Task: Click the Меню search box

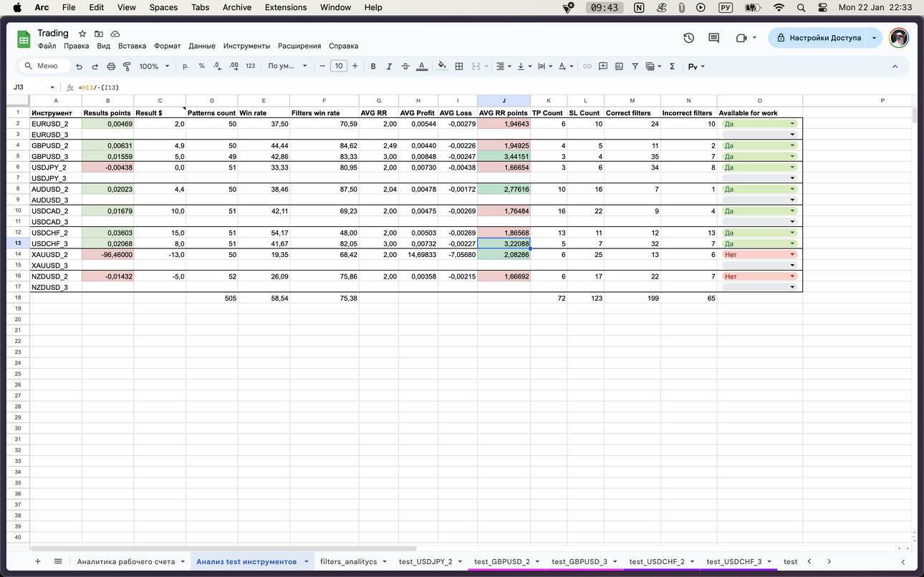Action: coord(44,66)
